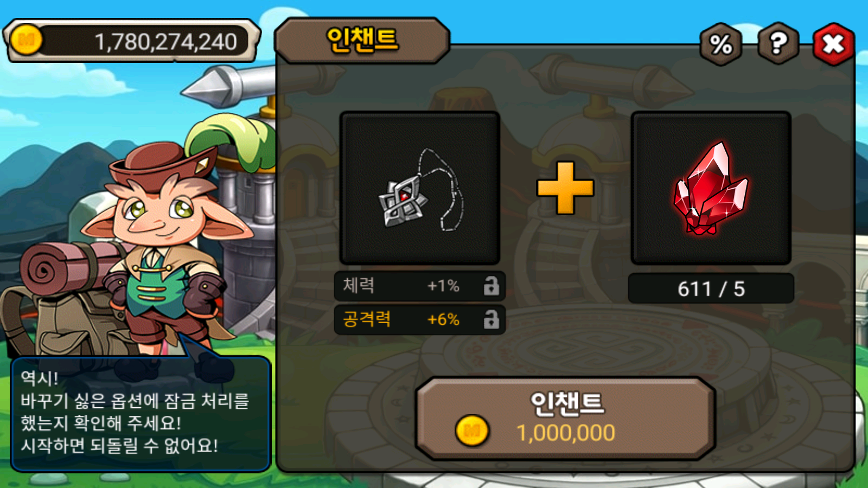The height and width of the screenshot is (488, 868).
Task: Click the 인챈트 1,000,000 gold button
Action: (x=565, y=419)
